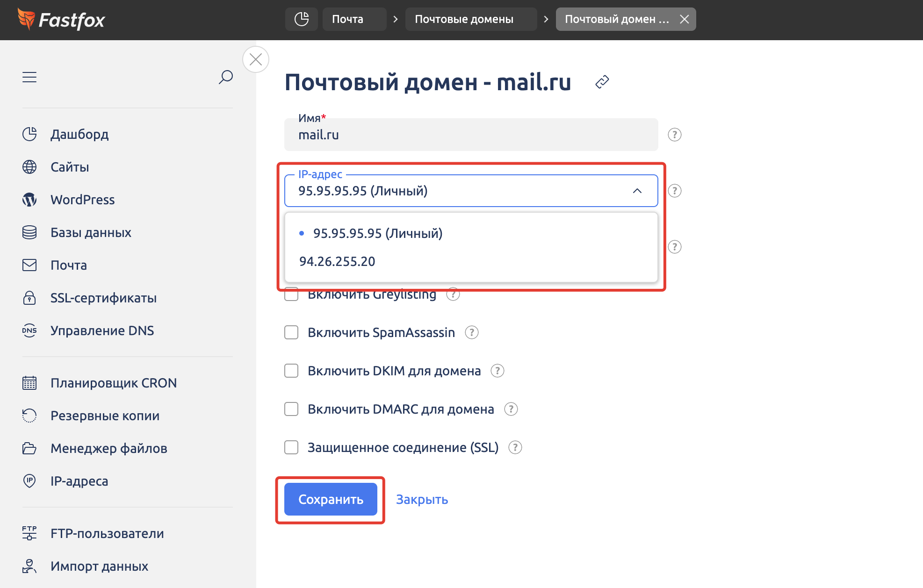Click the hamburger menu icon in sidebar
Image resolution: width=923 pixels, height=588 pixels.
(29, 77)
